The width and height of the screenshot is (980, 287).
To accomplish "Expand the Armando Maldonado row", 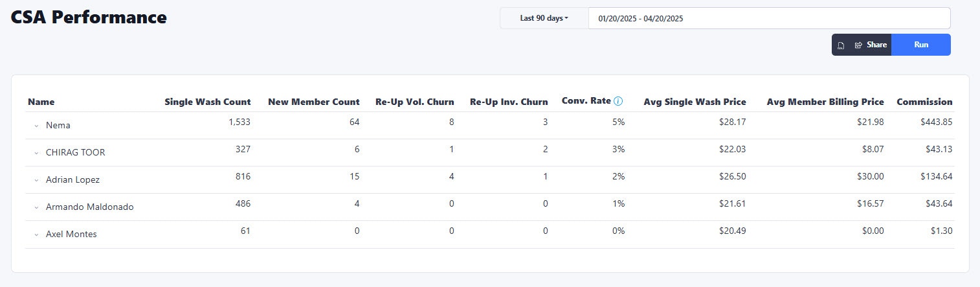I will coord(37,207).
